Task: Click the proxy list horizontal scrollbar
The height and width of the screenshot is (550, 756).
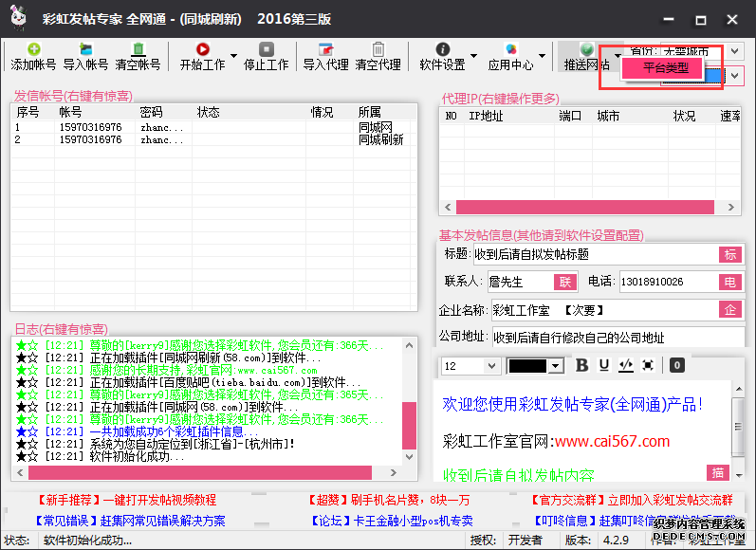Action: (x=585, y=208)
